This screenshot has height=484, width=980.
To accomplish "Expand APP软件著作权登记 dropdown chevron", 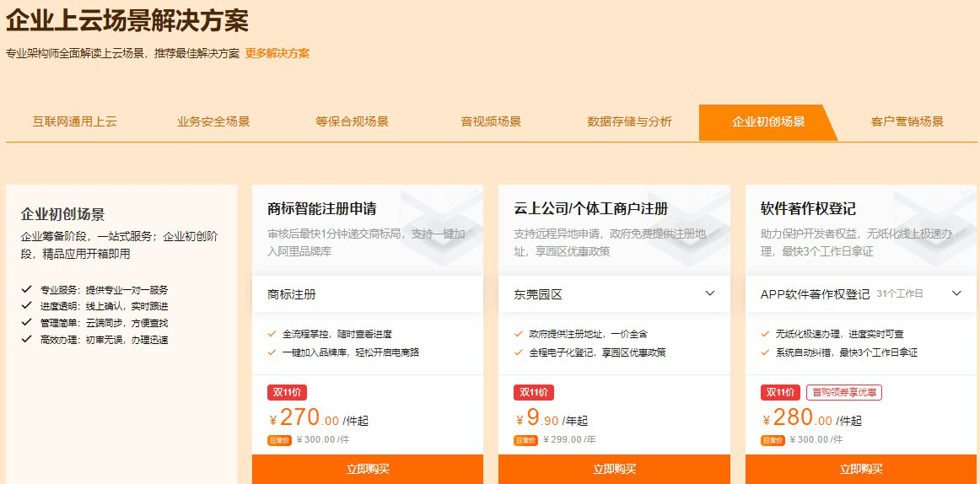I will [956, 293].
